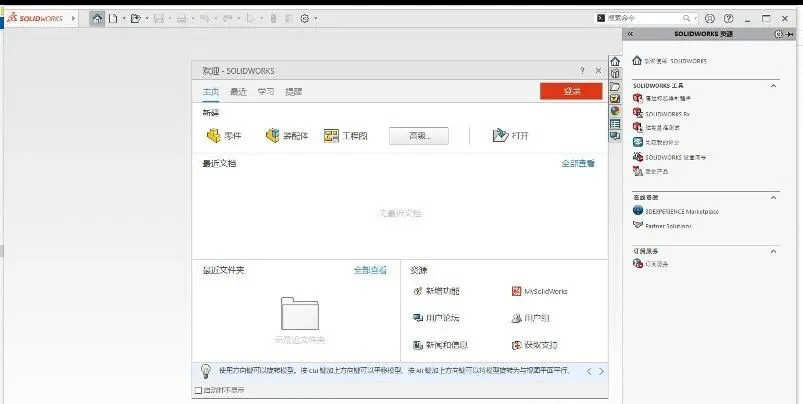Switch to the 学习 tab in the Welcome dialog
This screenshot has width=803, height=404.
pos(266,92)
